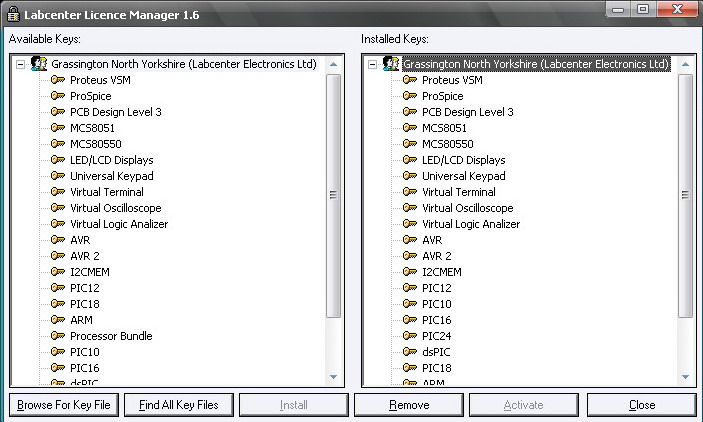Click key icon beside PIC24 in Installed Keys
Image resolution: width=703 pixels, height=422 pixels.
tap(410, 336)
